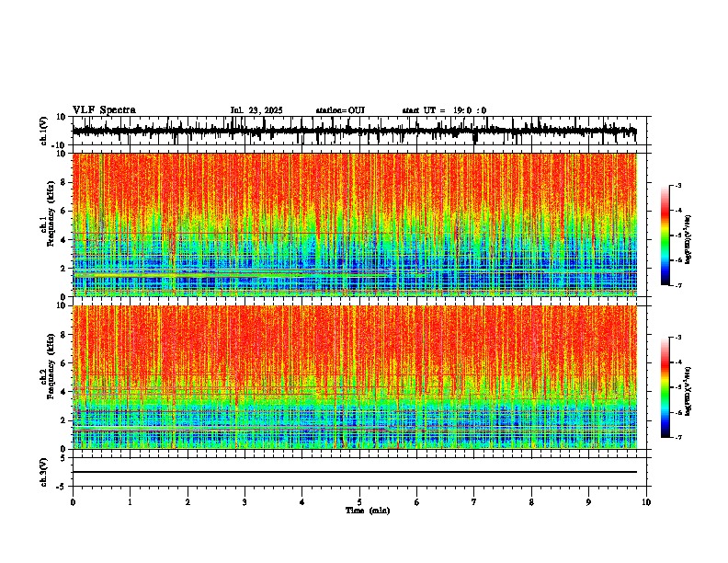Click the flat line in the ch.3(V) panel
This screenshot has height=563, width=728.
tap(354, 472)
